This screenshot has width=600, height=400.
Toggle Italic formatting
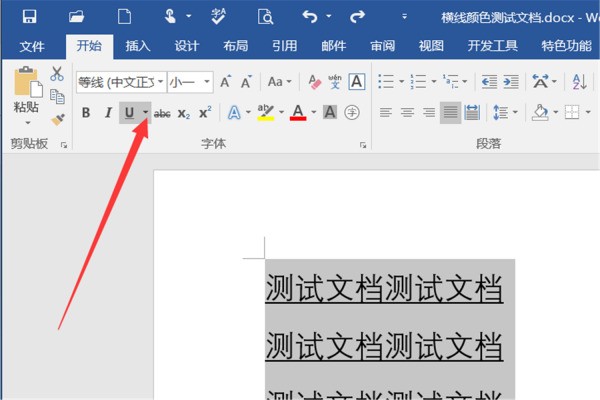tap(107, 113)
